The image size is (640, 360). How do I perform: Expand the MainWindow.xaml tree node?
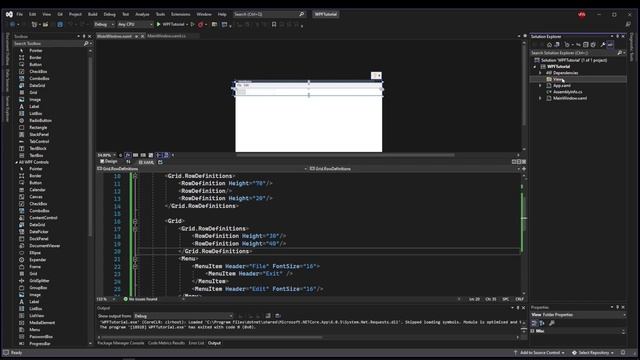tap(540, 98)
